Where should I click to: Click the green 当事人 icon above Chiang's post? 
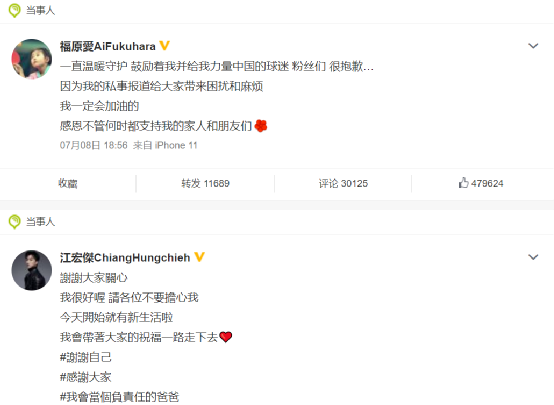point(14,222)
